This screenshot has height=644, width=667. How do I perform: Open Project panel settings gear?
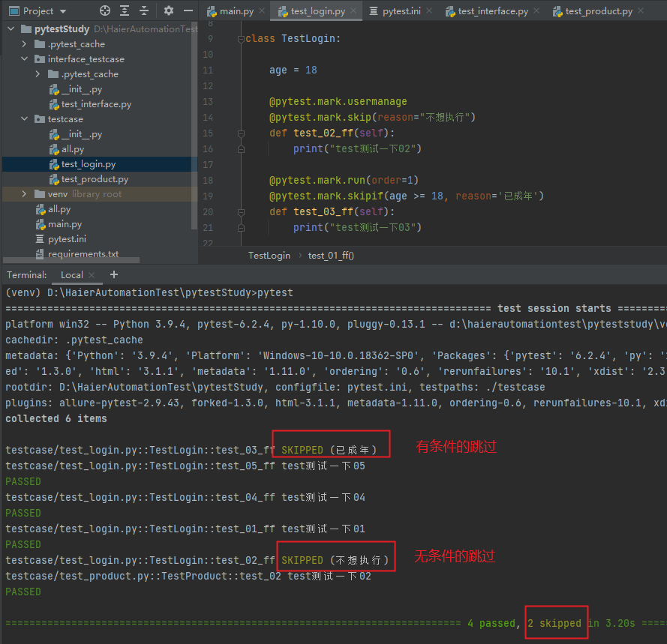pos(169,10)
